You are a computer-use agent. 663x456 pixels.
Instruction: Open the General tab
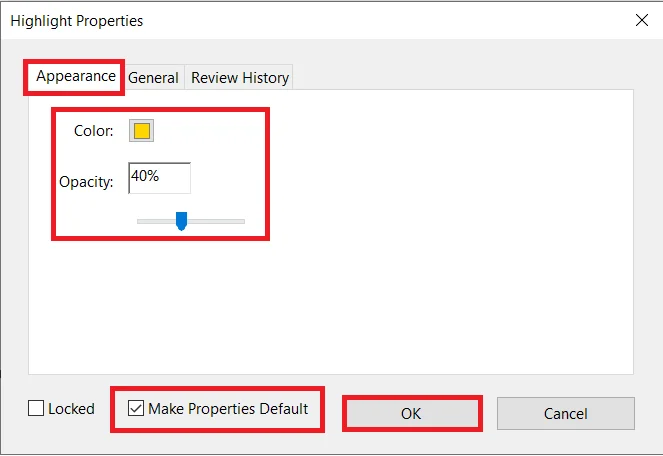pyautogui.click(x=154, y=77)
